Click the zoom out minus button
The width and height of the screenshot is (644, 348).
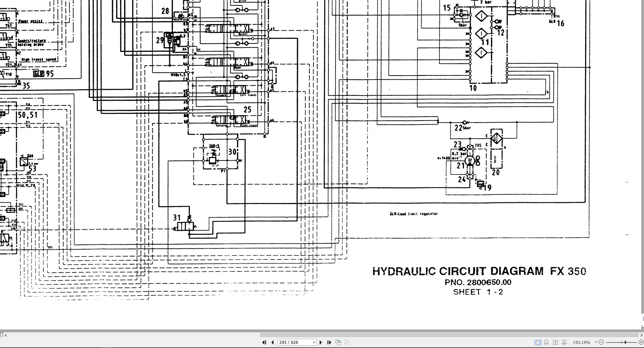coord(601,342)
